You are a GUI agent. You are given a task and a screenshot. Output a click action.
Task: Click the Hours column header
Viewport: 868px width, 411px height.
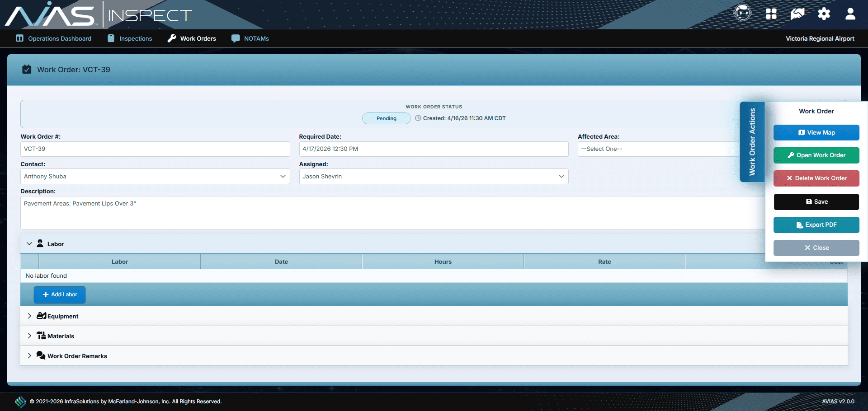tap(443, 262)
